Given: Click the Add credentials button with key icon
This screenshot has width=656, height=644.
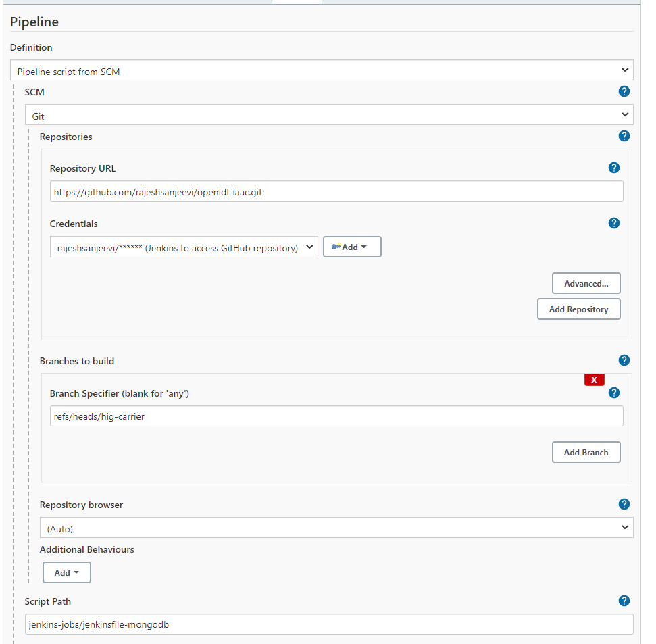Looking at the screenshot, I should [x=352, y=247].
